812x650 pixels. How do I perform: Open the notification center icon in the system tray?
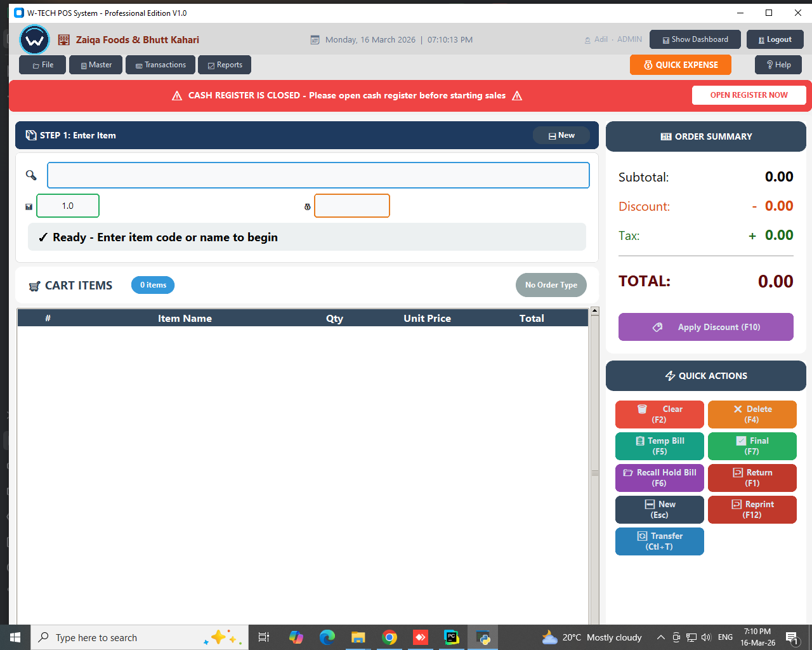(792, 637)
